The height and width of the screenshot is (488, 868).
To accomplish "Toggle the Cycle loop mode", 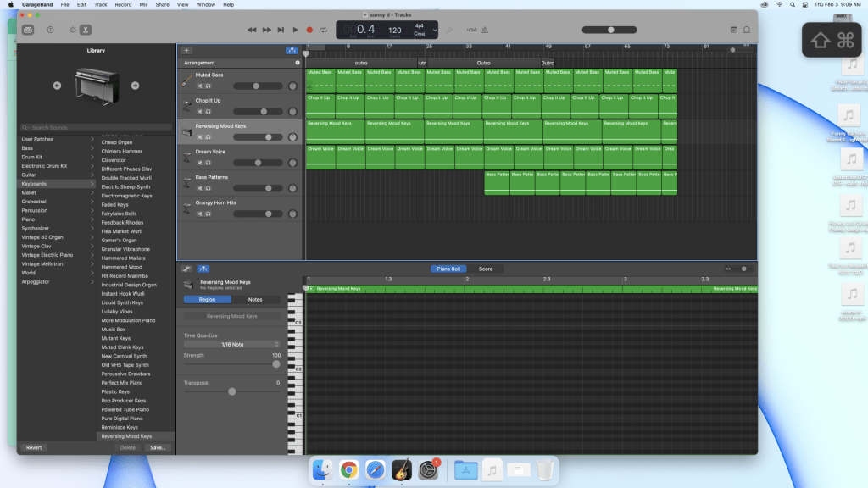I will coord(324,30).
